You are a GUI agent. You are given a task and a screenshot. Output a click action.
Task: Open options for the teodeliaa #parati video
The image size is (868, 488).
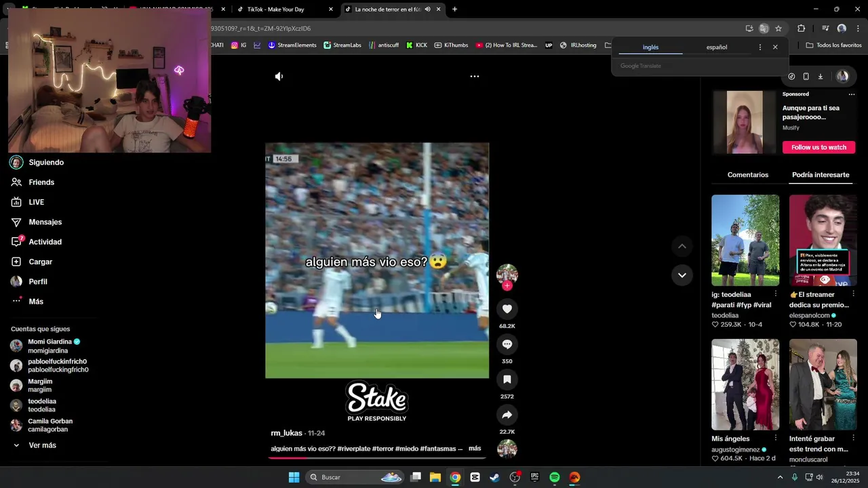[775, 294]
